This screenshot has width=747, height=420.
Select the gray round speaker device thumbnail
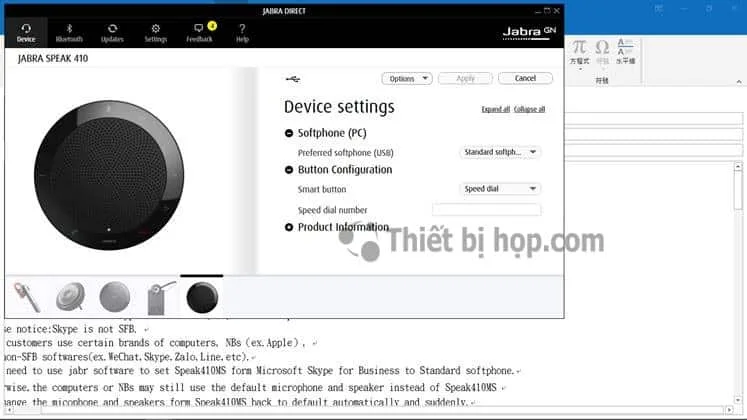(x=114, y=297)
